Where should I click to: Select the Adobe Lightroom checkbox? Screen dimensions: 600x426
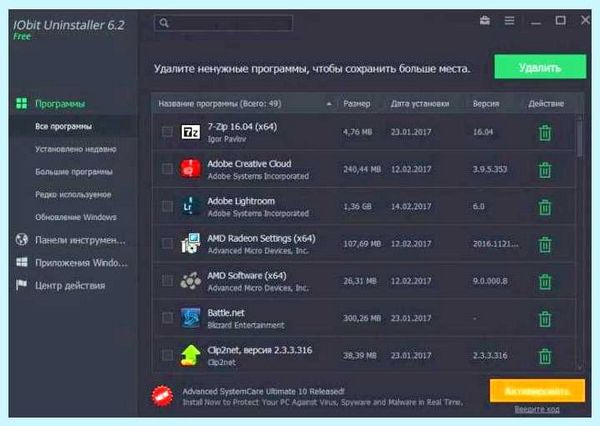click(x=167, y=206)
